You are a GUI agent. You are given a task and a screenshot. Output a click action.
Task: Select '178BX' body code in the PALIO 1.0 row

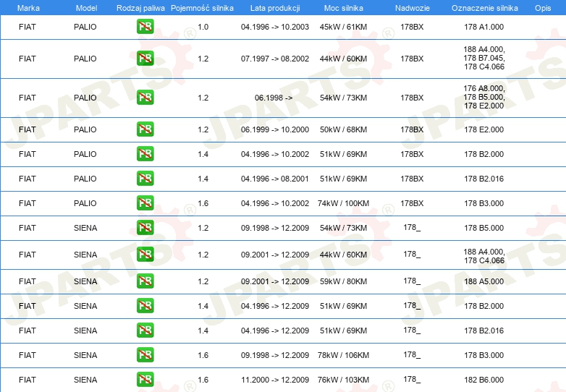[412, 27]
